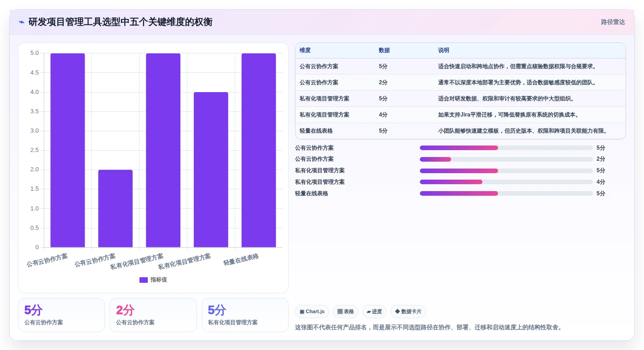Click the lightning icon beside the page title
644x350 pixels.
click(22, 22)
